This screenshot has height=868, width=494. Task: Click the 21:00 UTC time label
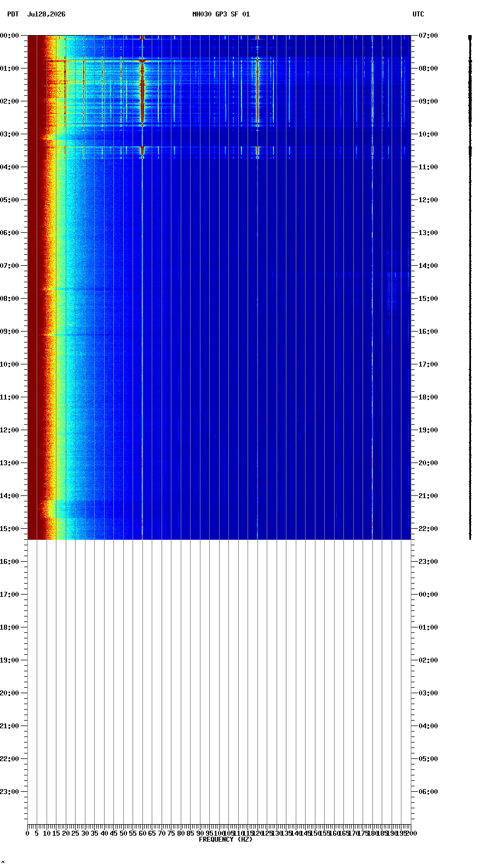click(x=428, y=496)
